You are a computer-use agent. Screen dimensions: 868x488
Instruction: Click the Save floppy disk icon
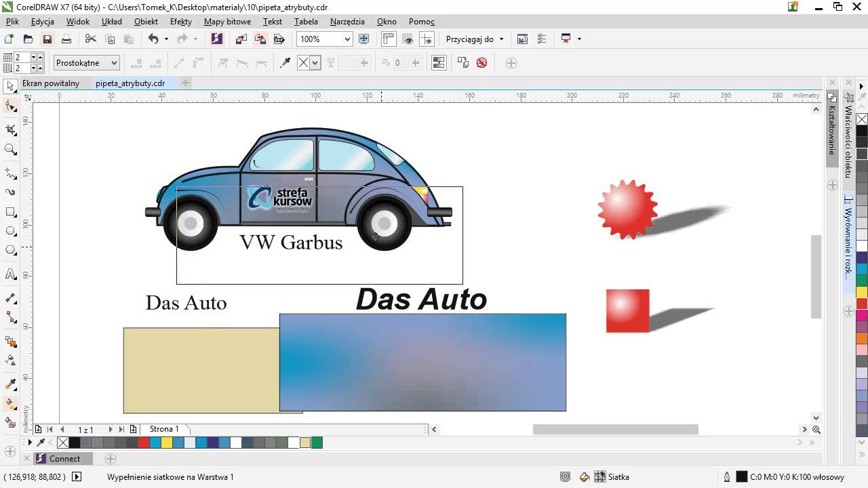(x=47, y=39)
